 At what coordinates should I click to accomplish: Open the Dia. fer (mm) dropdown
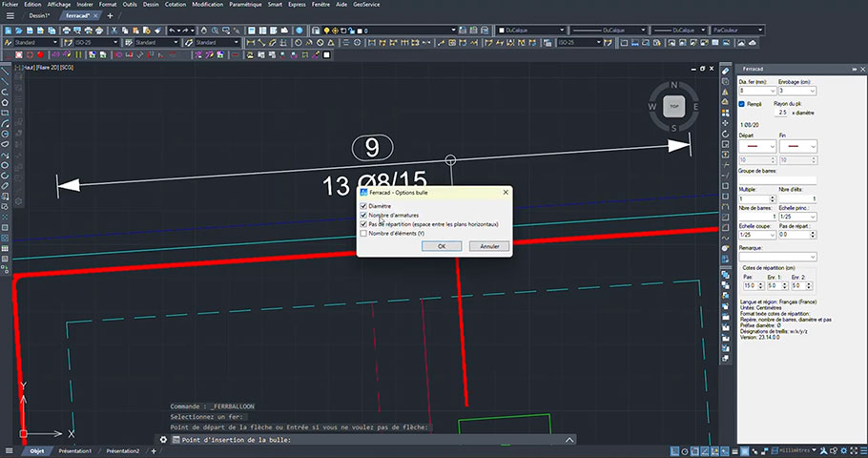(x=757, y=91)
